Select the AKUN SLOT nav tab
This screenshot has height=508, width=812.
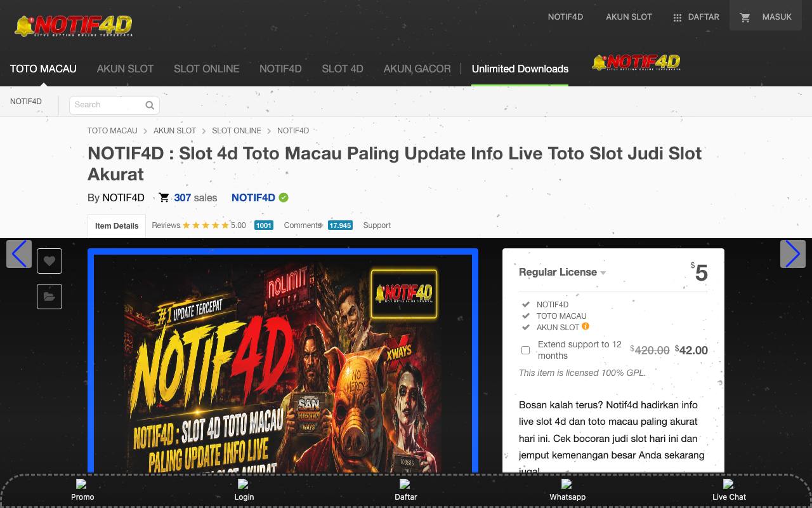coord(125,69)
